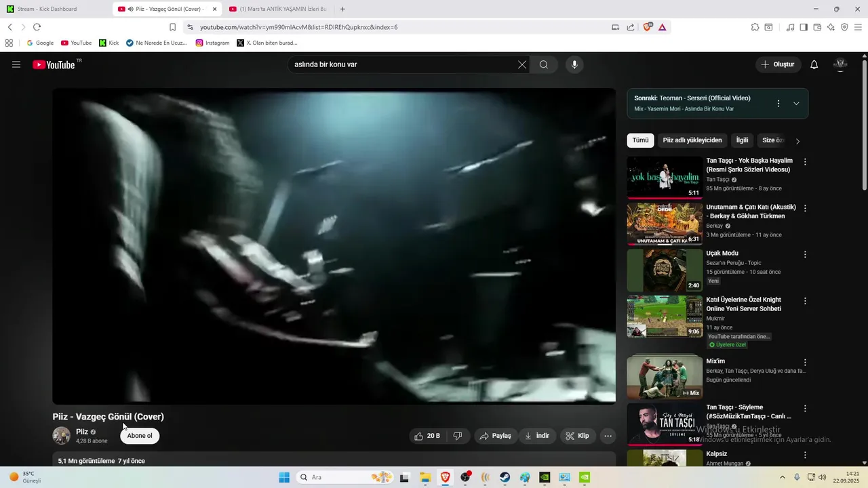Viewport: 868px width, 488px height.
Task: Expand the Mix playlist panel chevron
Action: coord(796,103)
